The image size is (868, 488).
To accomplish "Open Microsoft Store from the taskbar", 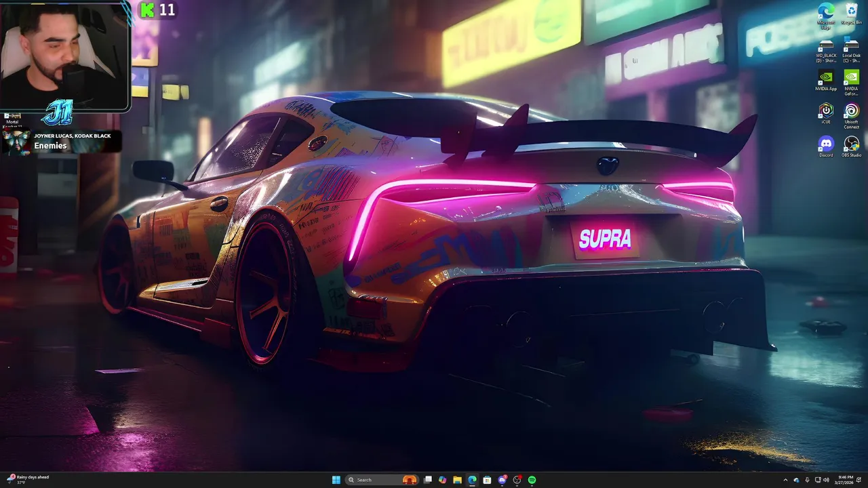I will click(x=487, y=480).
